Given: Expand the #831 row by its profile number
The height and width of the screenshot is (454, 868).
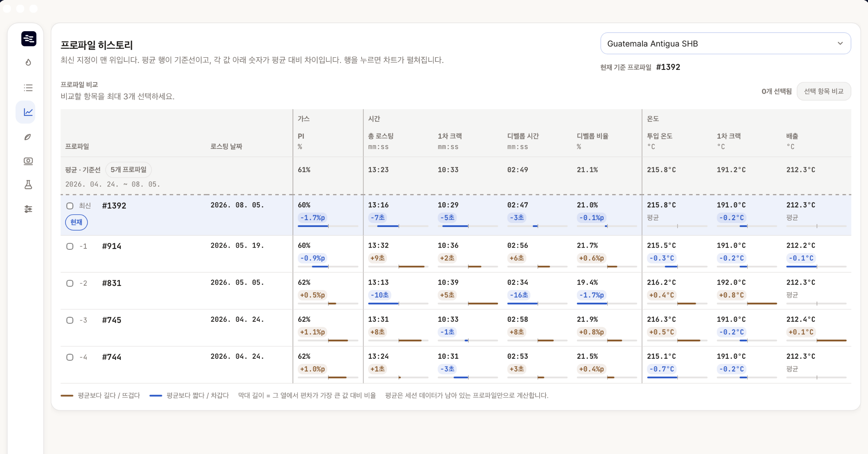Looking at the screenshot, I should pyautogui.click(x=112, y=283).
